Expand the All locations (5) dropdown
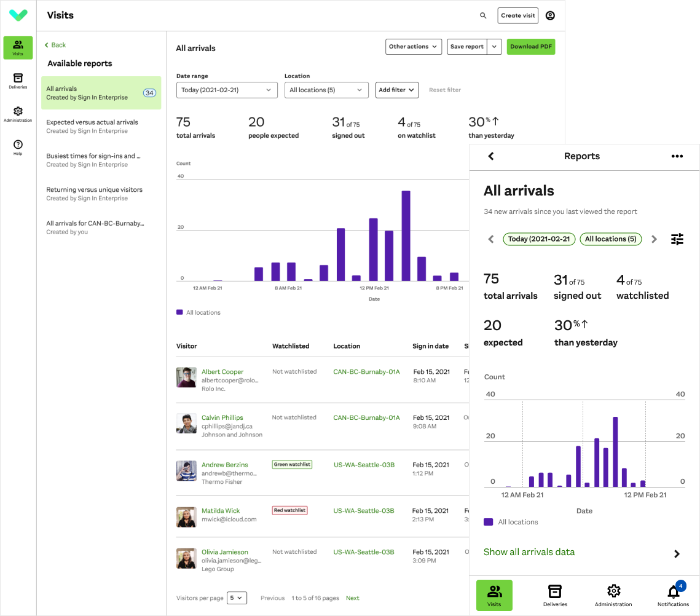The height and width of the screenshot is (616, 700). pos(326,90)
